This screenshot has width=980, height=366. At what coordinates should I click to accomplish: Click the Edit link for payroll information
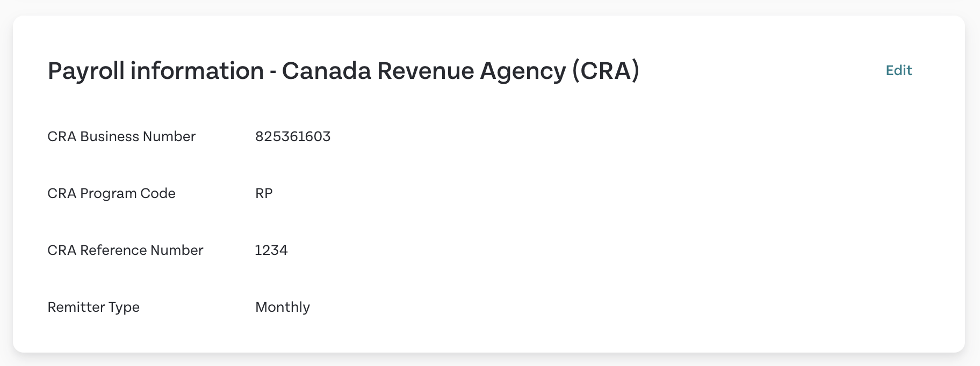coord(898,70)
